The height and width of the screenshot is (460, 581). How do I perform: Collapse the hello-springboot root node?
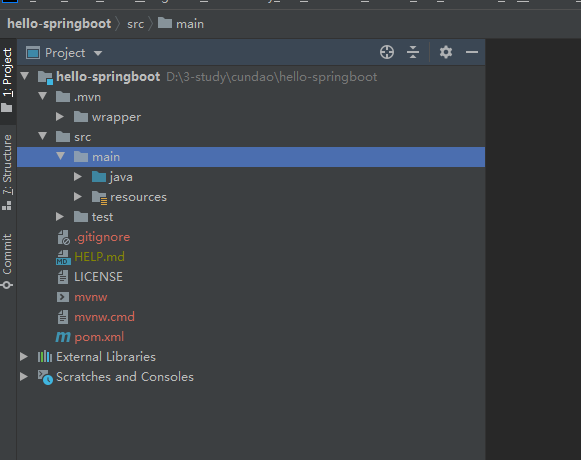point(25,76)
